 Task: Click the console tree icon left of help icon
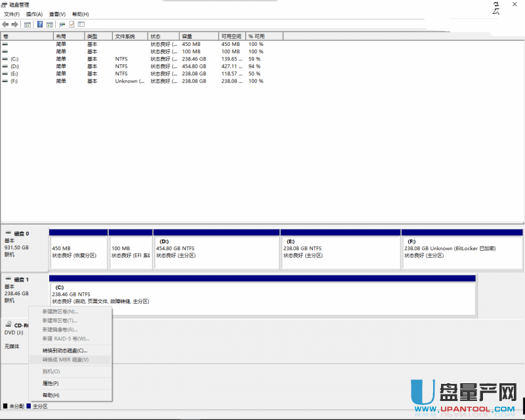pos(28,24)
